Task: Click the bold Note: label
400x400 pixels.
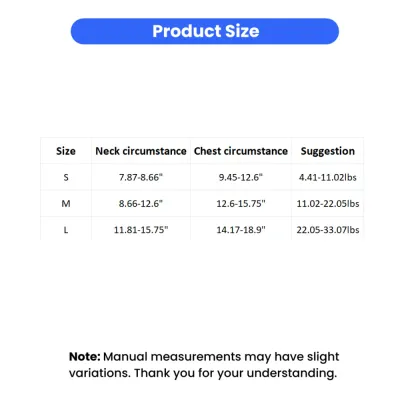Action: click(x=85, y=357)
